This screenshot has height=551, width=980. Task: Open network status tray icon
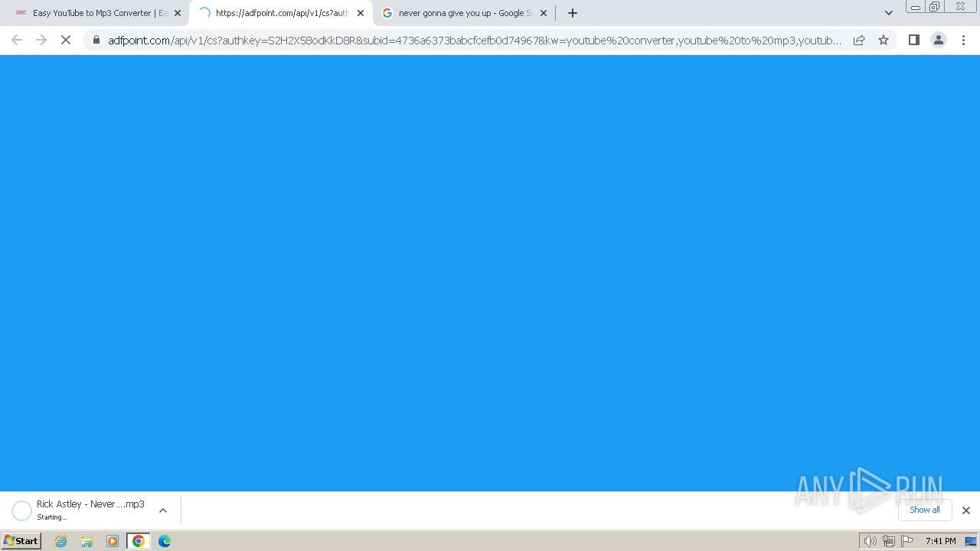[888, 541]
